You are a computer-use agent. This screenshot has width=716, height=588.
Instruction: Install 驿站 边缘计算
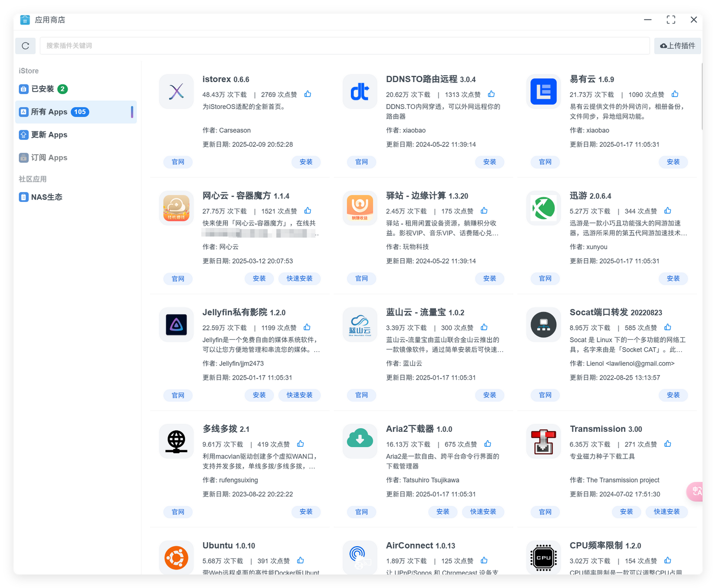pos(490,279)
